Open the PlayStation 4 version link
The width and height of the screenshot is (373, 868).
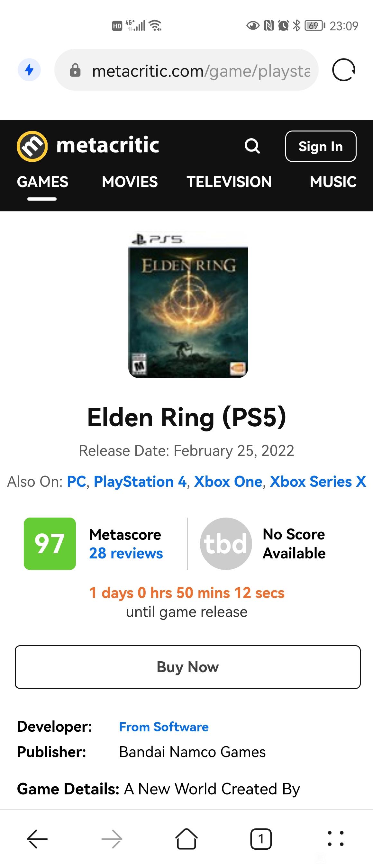(140, 482)
